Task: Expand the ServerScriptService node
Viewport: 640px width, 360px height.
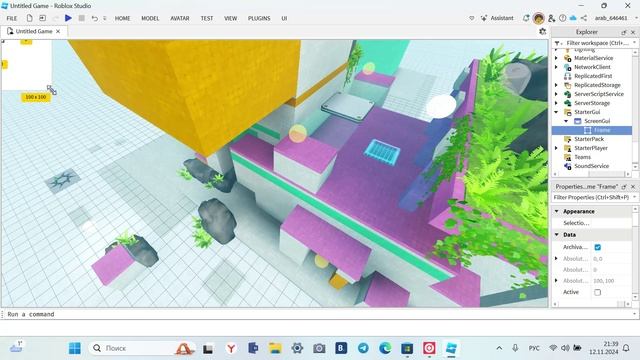Action: [556, 94]
